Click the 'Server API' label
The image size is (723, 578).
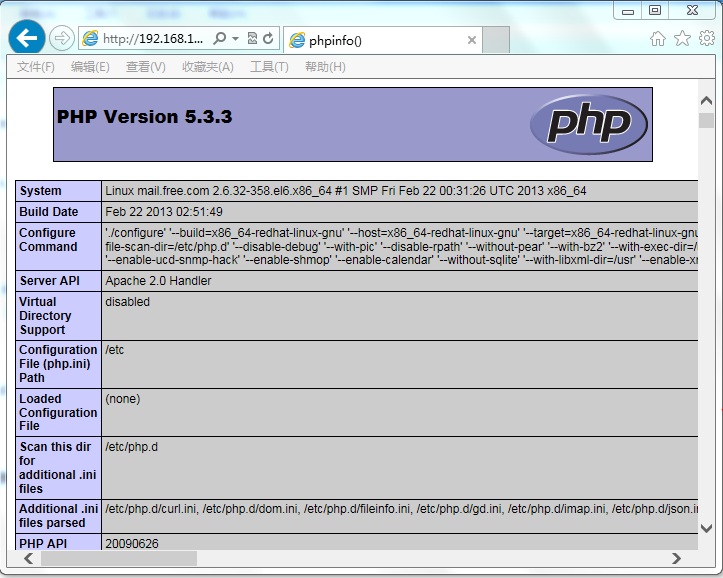pos(49,281)
